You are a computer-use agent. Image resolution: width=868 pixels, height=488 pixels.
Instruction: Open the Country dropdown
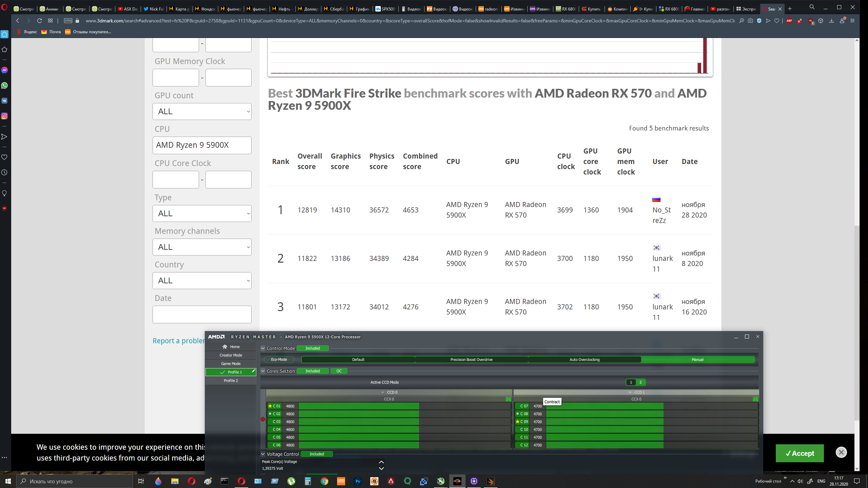[x=202, y=281]
